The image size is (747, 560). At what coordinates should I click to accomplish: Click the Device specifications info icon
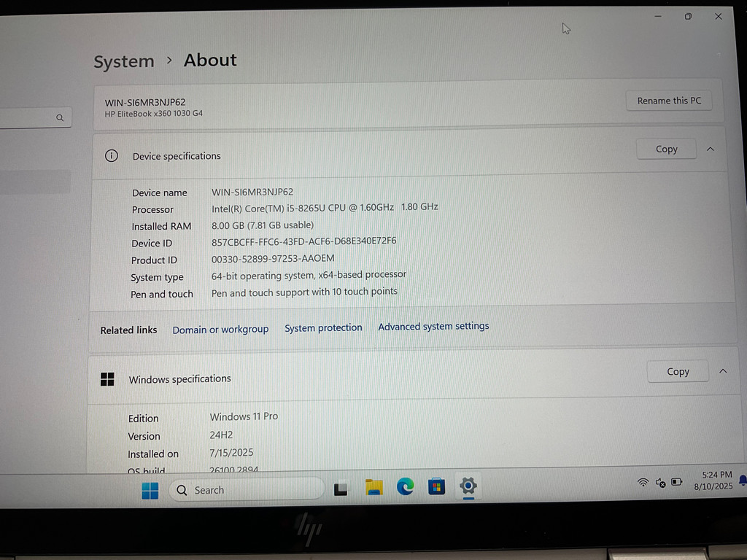pos(112,156)
